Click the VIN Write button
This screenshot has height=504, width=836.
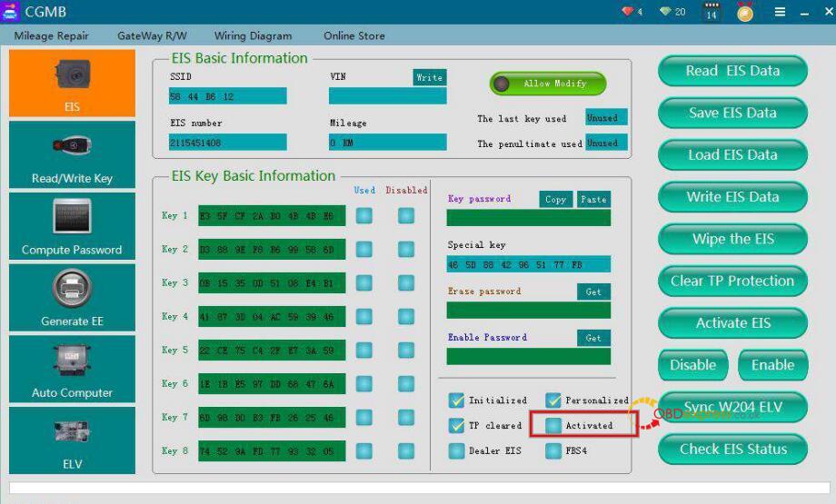coord(430,77)
